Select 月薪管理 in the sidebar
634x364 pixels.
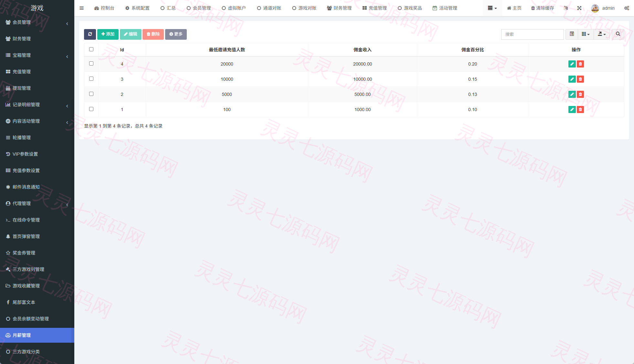pos(37,335)
